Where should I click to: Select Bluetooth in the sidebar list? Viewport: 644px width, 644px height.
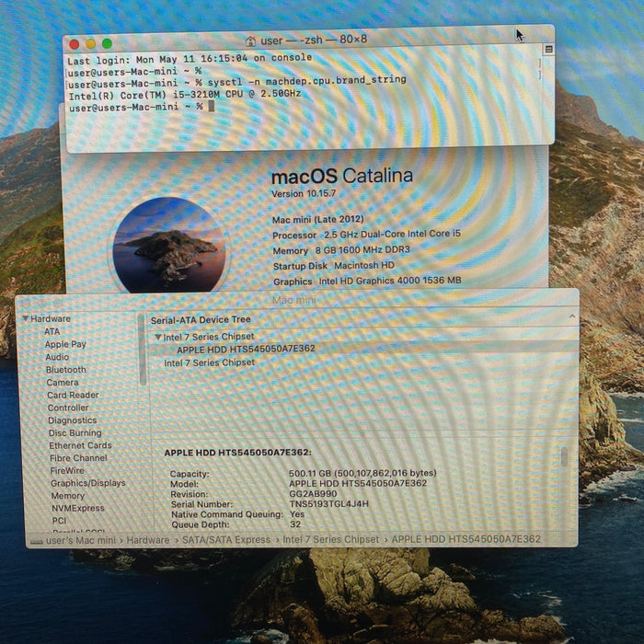(65, 370)
